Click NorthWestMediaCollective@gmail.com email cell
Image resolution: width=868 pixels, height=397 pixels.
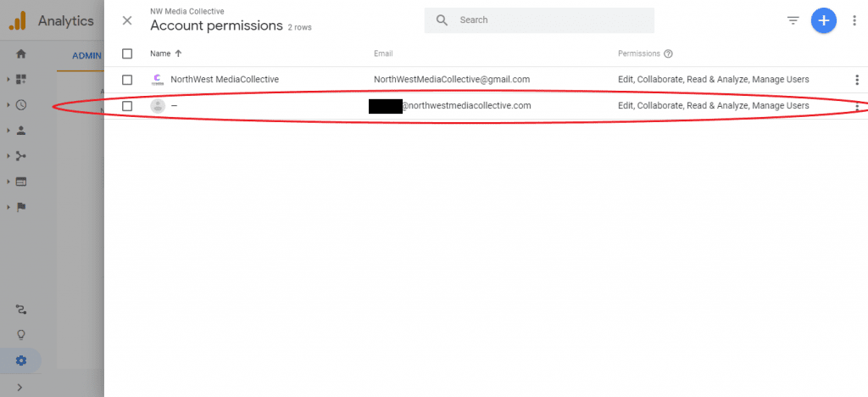click(452, 79)
